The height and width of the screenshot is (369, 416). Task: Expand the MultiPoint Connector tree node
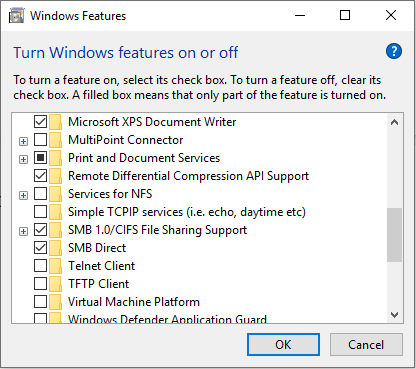(x=23, y=142)
